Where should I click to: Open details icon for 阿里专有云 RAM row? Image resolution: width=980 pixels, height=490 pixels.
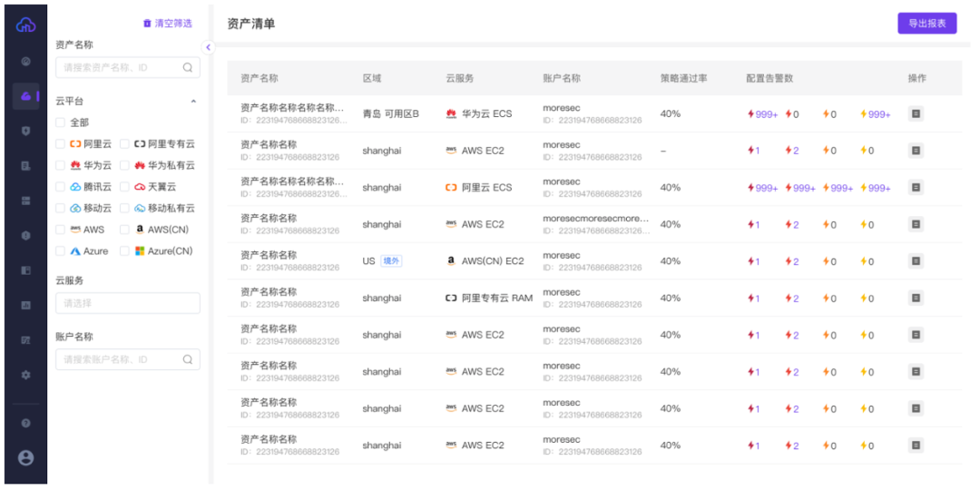[x=916, y=299]
